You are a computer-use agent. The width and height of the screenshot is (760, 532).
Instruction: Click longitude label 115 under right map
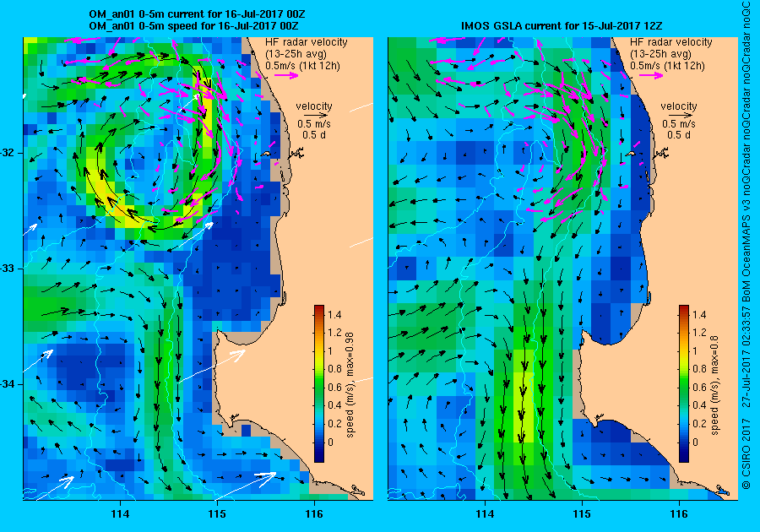pos(582,513)
